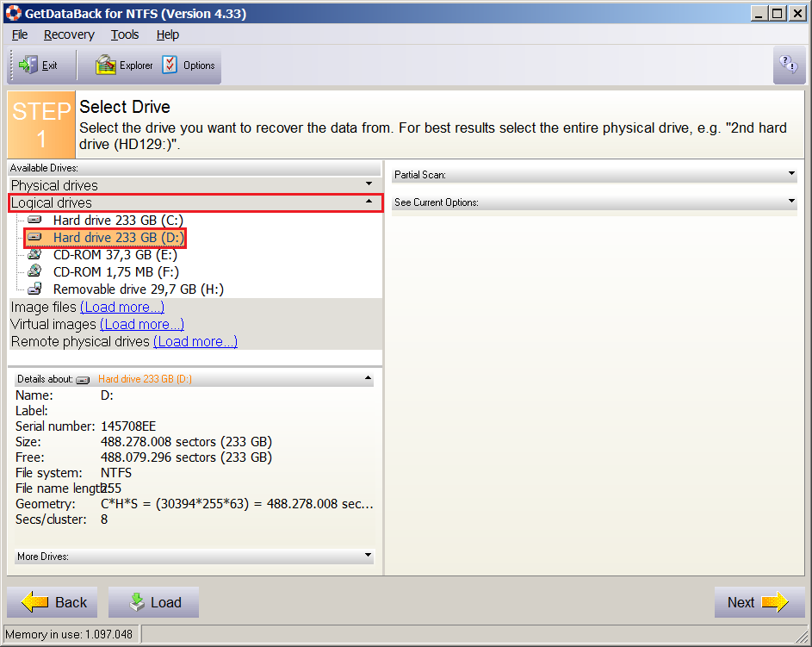Expand See Current Options panel
Screen dimensions: 812x647
791,201
